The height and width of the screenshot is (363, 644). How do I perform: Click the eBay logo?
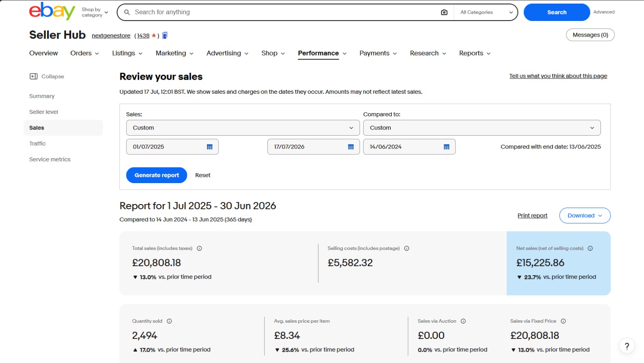tap(52, 11)
